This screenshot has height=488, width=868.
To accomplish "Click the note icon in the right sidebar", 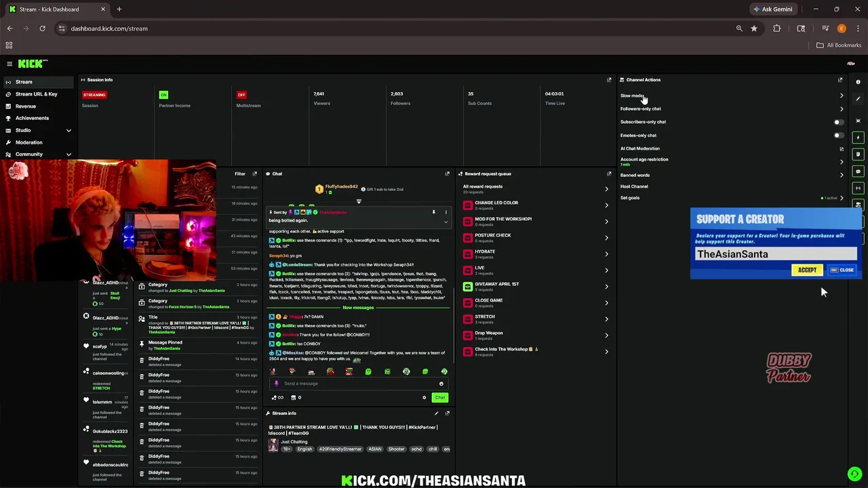I will coord(858,155).
